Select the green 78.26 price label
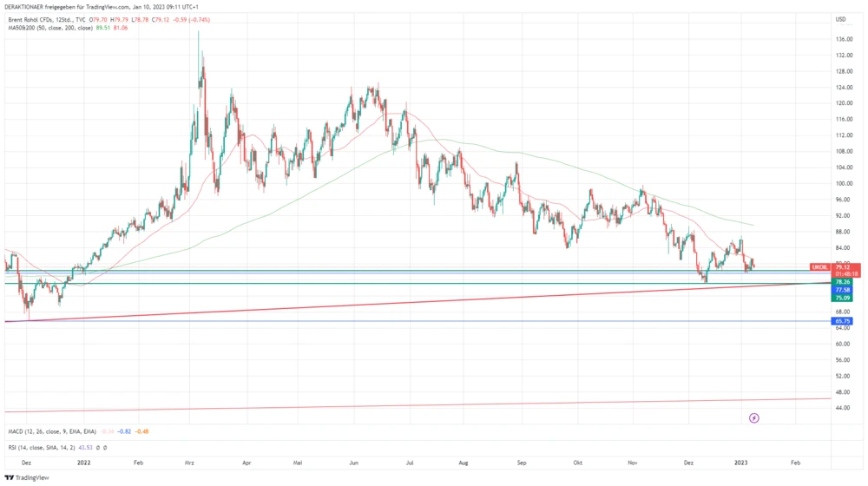 (x=842, y=282)
